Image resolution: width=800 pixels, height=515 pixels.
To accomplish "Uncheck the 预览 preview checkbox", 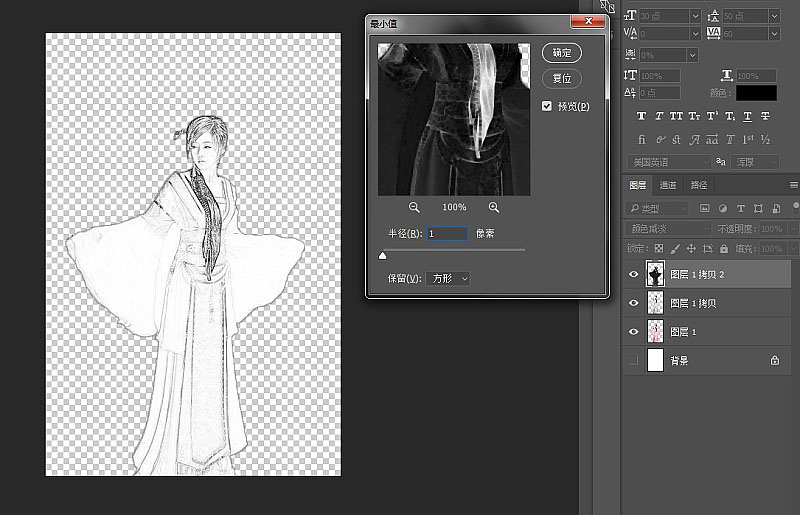I will click(x=547, y=106).
